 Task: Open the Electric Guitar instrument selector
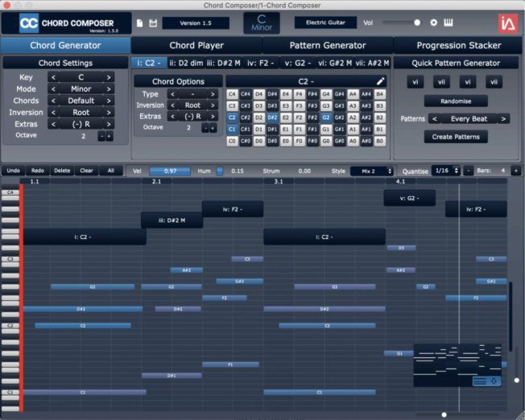[x=325, y=23]
